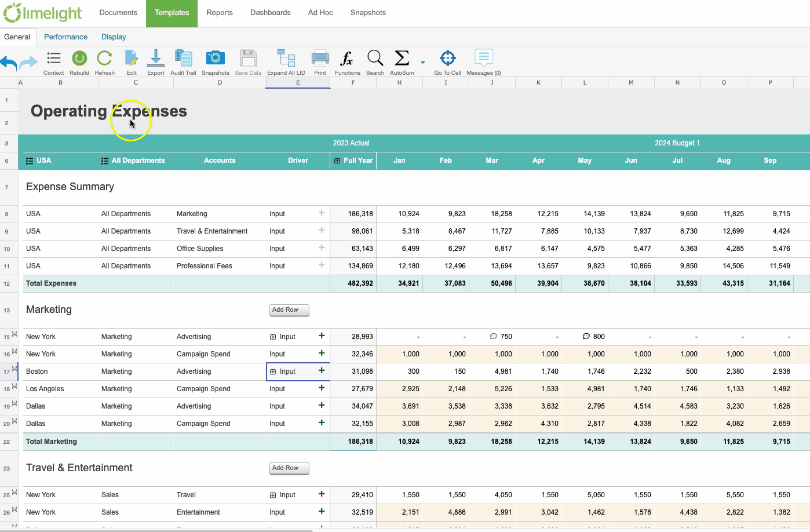
Task: Click the Expand All LID icon
Action: click(286, 59)
